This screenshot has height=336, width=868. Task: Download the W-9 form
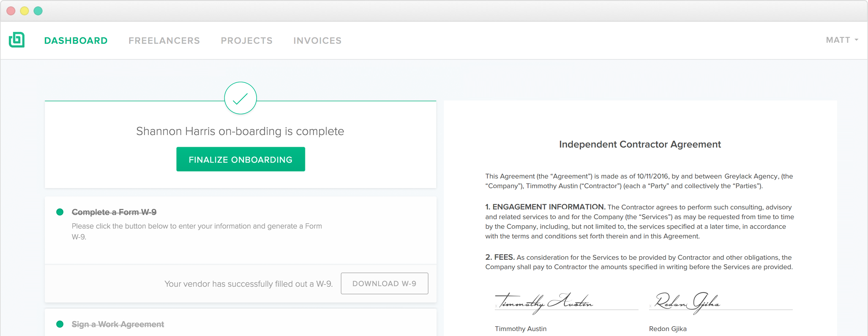pos(384,283)
